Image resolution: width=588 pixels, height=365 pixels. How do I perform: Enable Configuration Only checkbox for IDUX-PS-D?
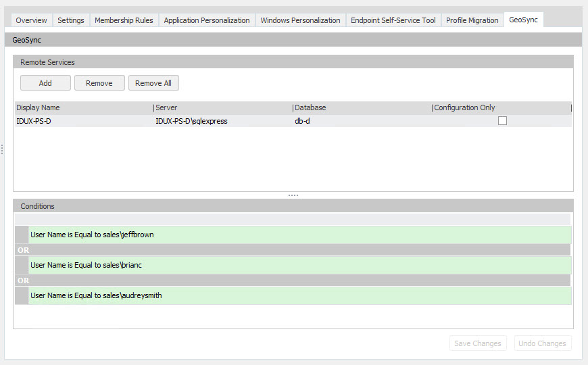[x=502, y=121]
